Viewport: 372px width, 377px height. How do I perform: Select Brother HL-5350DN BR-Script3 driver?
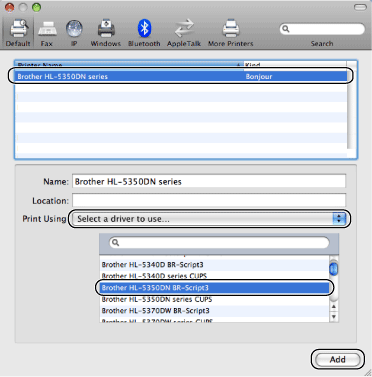(x=214, y=288)
